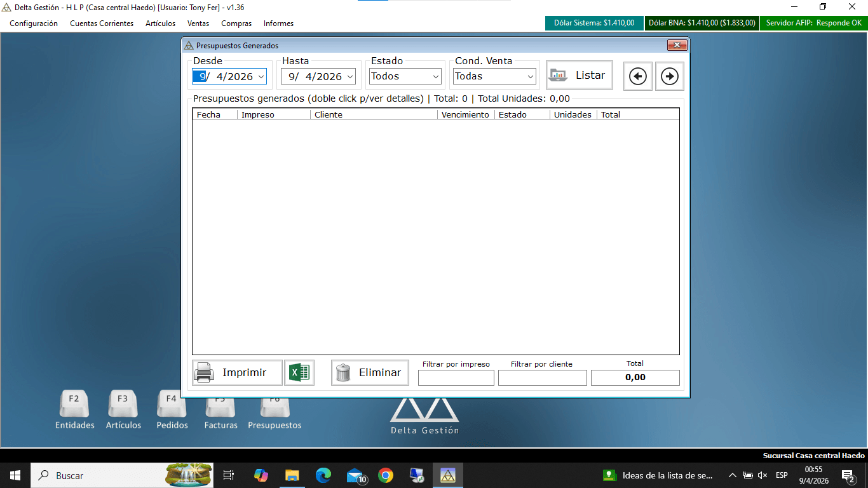868x488 pixels.
Task: Sort by Fecha column header
Action: click(x=215, y=114)
